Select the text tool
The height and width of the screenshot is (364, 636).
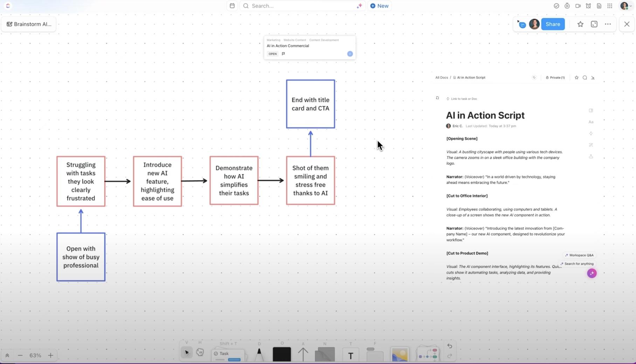point(351,355)
